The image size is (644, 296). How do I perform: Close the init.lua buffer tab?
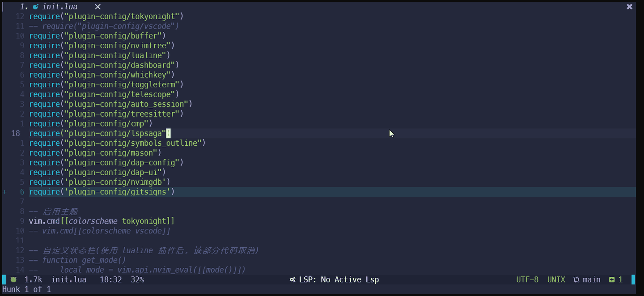97,7
